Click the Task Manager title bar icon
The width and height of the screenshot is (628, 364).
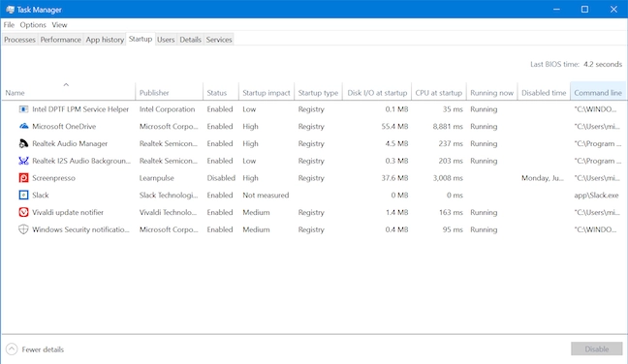pos(10,10)
